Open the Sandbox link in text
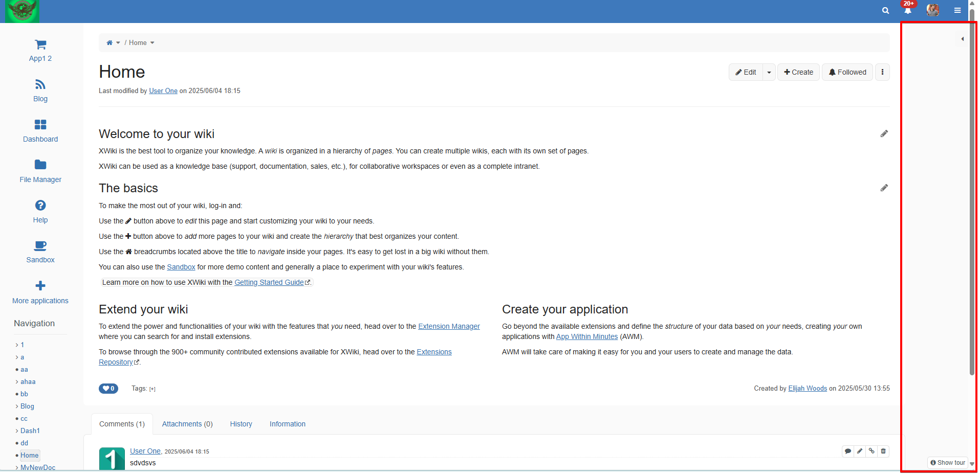Image resolution: width=980 pixels, height=475 pixels. point(181,267)
